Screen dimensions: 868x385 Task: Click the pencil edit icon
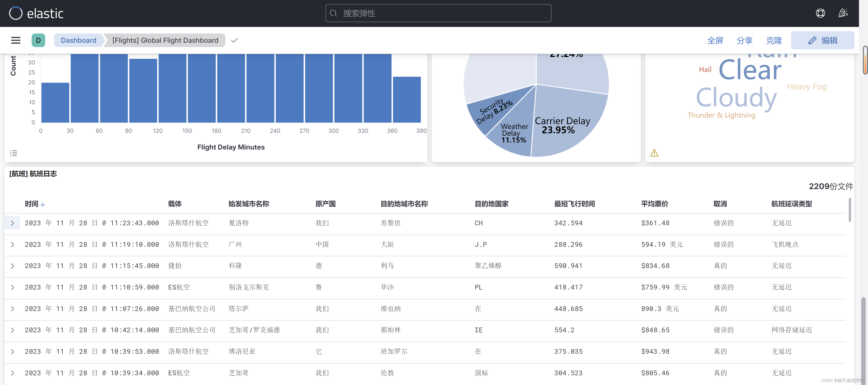click(812, 40)
